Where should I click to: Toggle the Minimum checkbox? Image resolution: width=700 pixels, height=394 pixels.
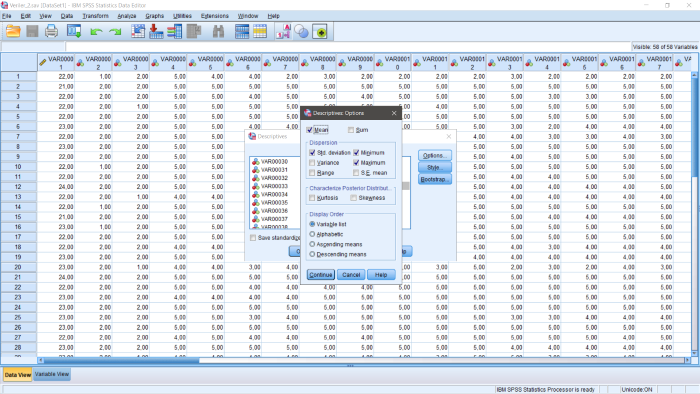[x=356, y=153]
